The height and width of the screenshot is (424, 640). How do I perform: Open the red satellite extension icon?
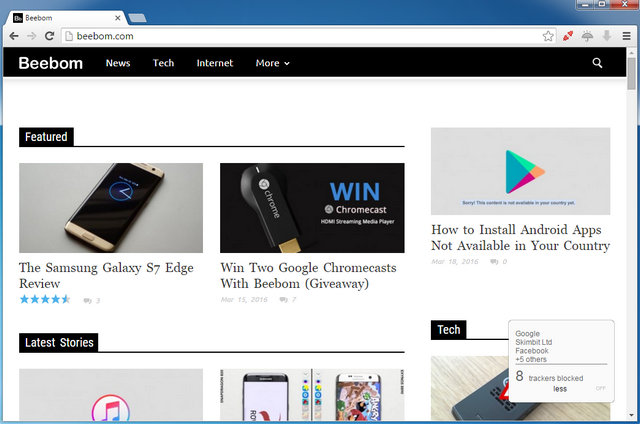(x=568, y=36)
